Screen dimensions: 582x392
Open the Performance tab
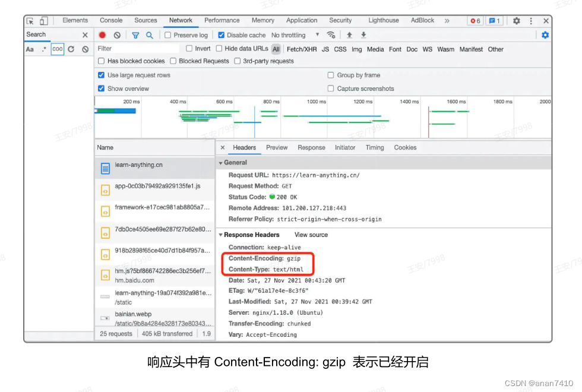222,20
